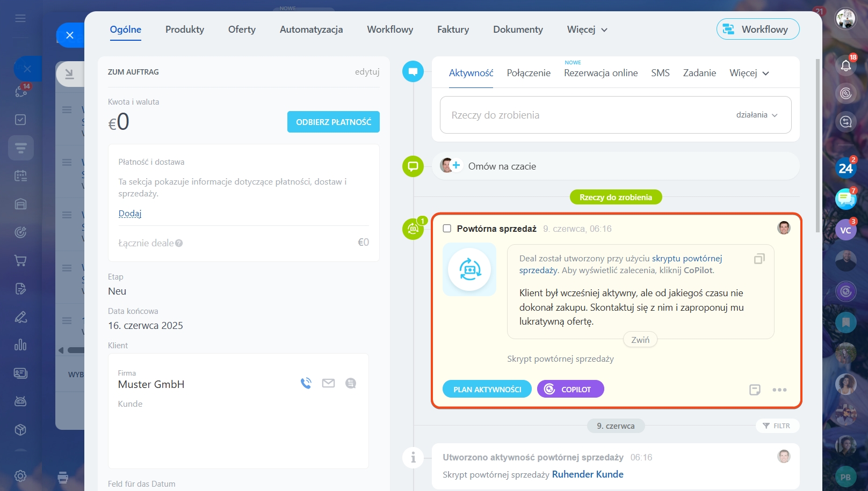Screen dimensions: 868x491
Task: Open note icon on Powtórna sprzedaż card
Action: (755, 390)
